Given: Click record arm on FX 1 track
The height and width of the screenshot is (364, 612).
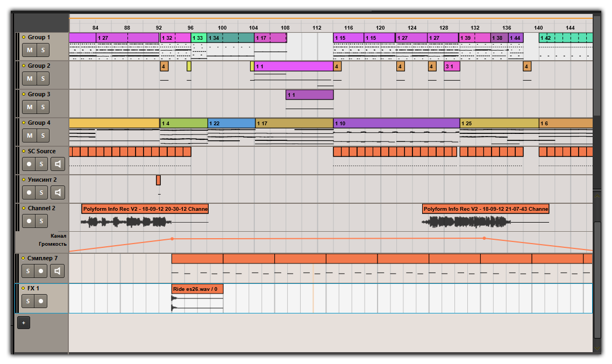Looking at the screenshot, I should pos(41,301).
